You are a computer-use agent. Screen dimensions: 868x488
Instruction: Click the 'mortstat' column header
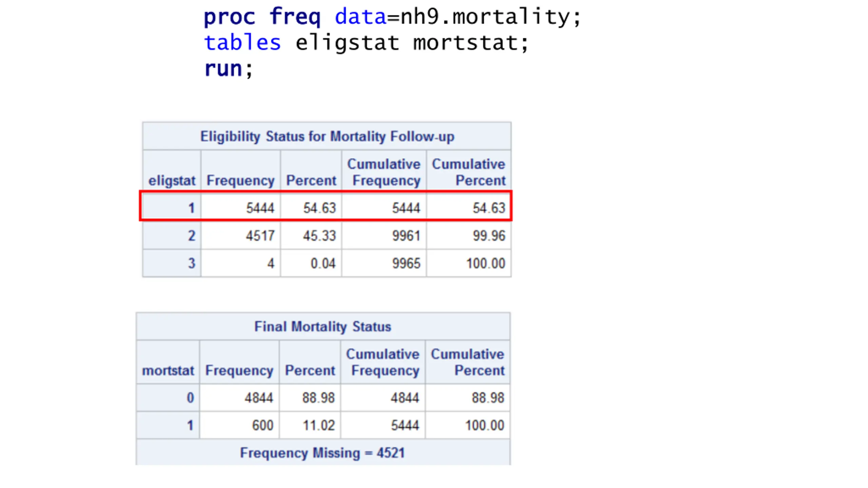(x=168, y=370)
